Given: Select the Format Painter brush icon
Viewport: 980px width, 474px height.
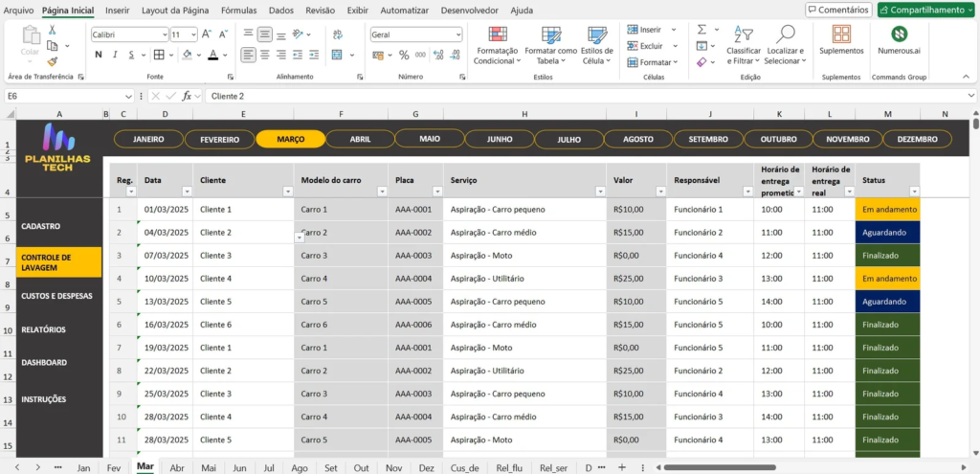Looking at the screenshot, I should click(x=53, y=61).
